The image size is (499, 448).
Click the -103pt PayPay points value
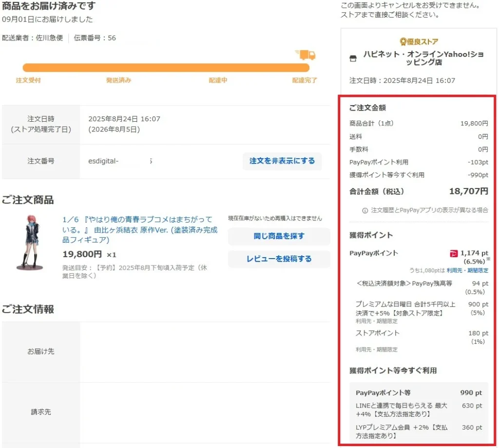[478, 162]
